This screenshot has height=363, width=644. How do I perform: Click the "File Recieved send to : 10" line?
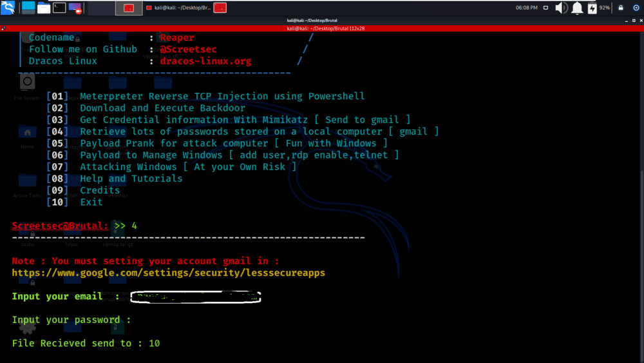[x=86, y=343]
